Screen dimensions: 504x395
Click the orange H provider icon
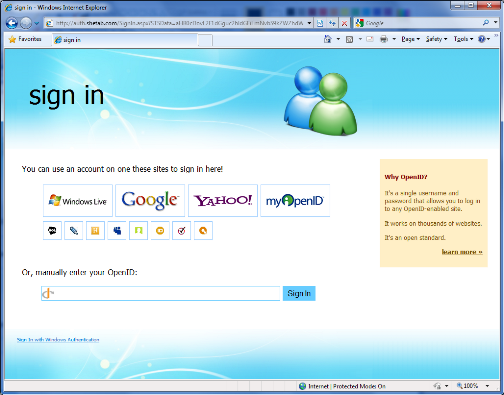click(x=95, y=230)
